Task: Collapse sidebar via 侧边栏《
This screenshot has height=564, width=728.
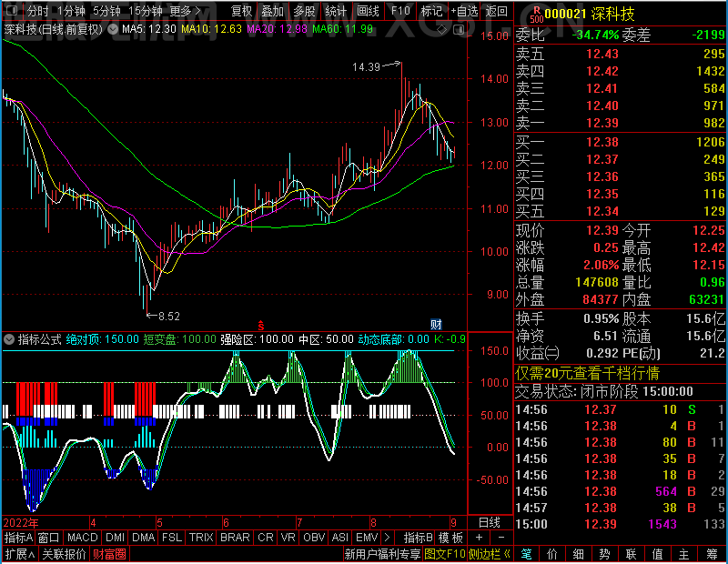Action: click(490, 554)
